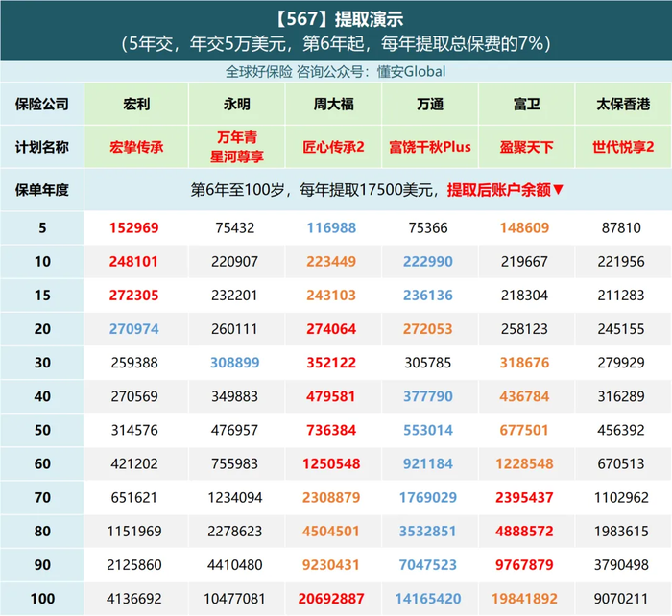This screenshot has height=616, width=672.
Task: Select the value 670513
Action: (x=621, y=464)
